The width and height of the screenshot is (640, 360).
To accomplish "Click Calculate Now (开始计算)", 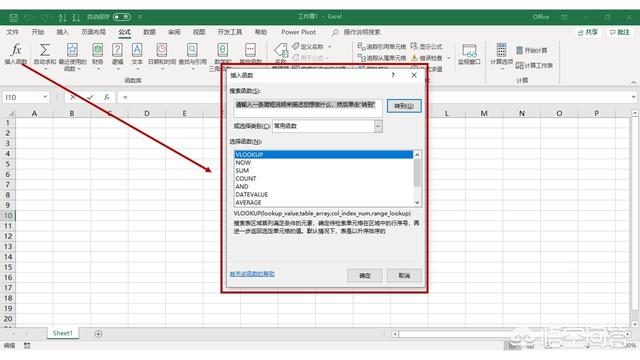I will point(532,50).
